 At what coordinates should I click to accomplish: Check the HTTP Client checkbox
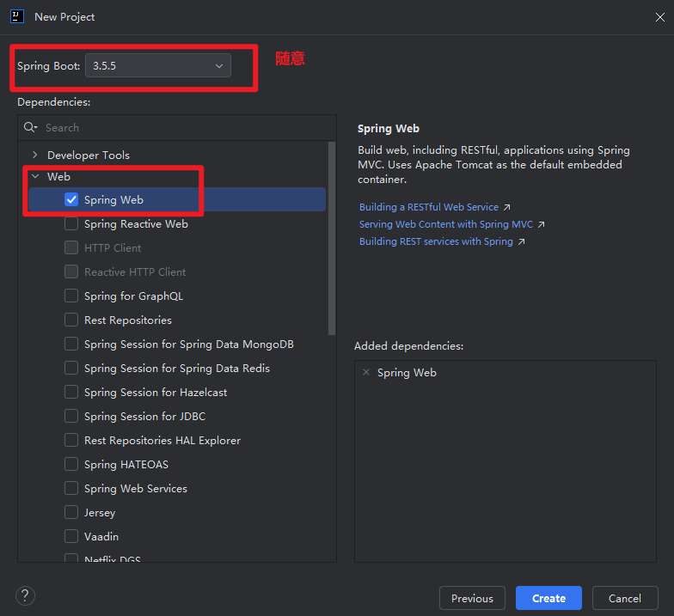coord(71,247)
